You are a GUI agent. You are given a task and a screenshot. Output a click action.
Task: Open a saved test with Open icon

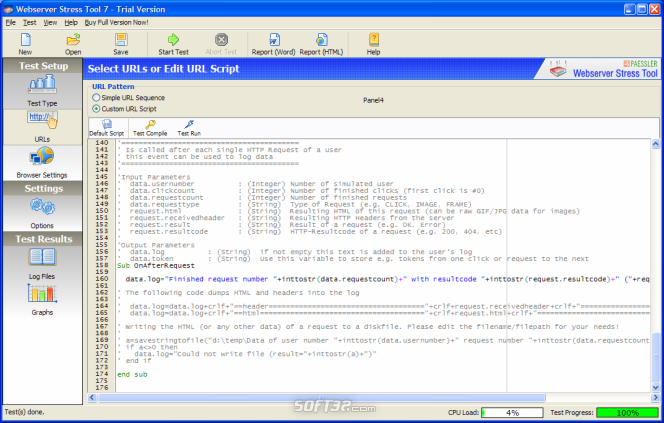73,40
